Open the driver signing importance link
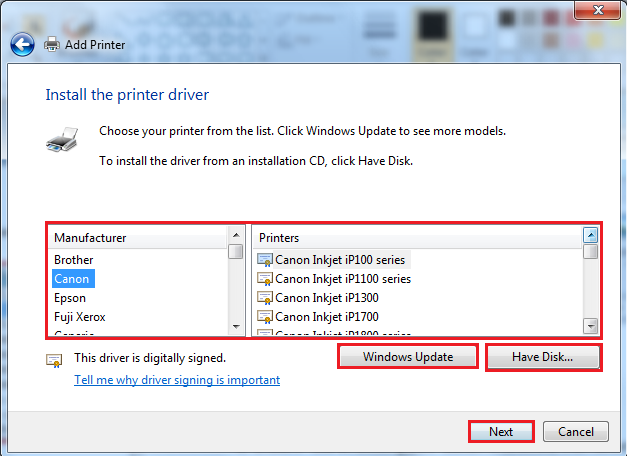627x456 pixels. pyautogui.click(x=177, y=380)
